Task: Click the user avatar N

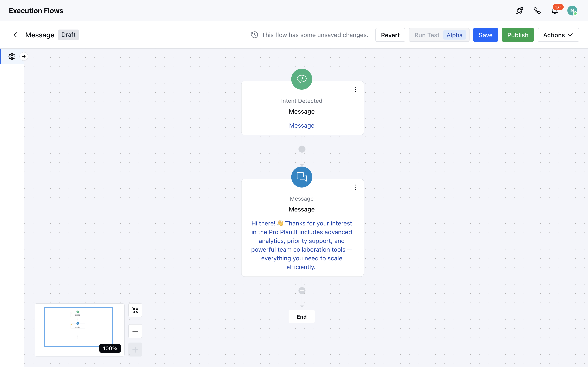Action: [x=572, y=11]
